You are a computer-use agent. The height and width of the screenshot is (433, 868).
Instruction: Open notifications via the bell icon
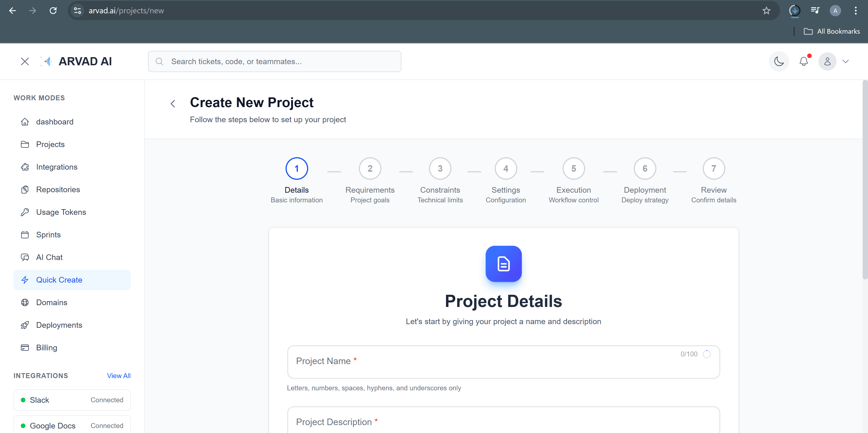pos(804,61)
